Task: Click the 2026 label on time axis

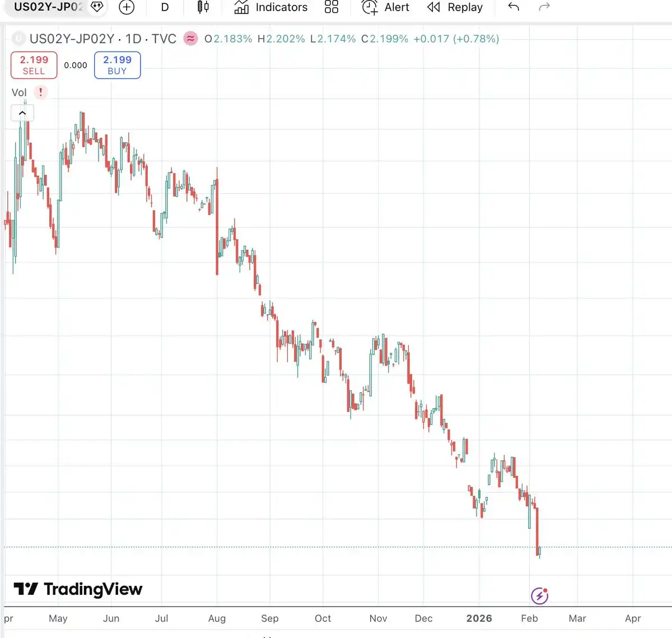Action: click(479, 618)
